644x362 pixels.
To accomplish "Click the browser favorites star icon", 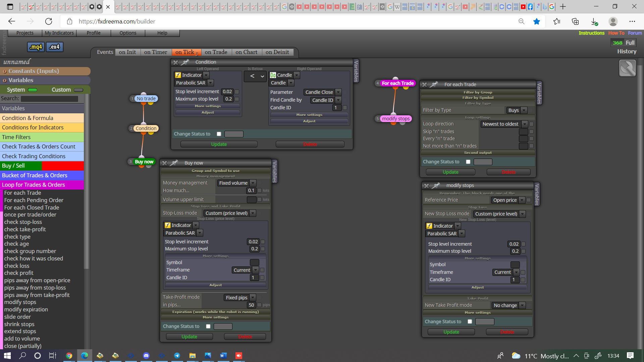I will pyautogui.click(x=537, y=21).
